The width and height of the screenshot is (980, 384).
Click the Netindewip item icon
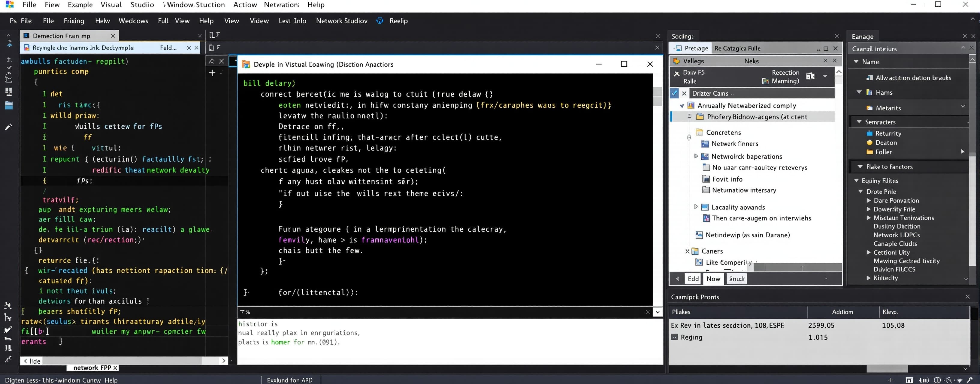pos(699,235)
